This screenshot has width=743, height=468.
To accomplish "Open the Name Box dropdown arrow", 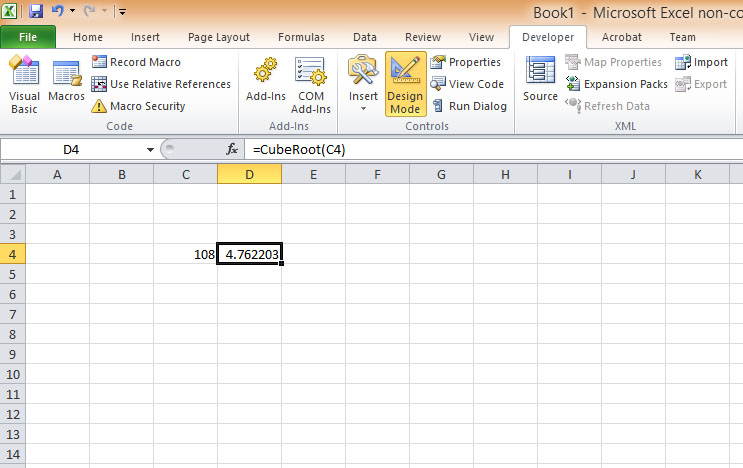I will [x=151, y=149].
